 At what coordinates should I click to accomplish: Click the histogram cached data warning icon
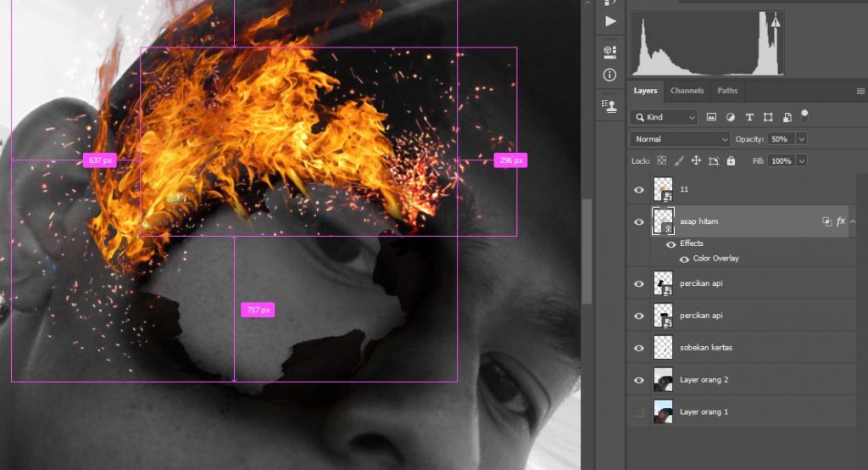[776, 23]
